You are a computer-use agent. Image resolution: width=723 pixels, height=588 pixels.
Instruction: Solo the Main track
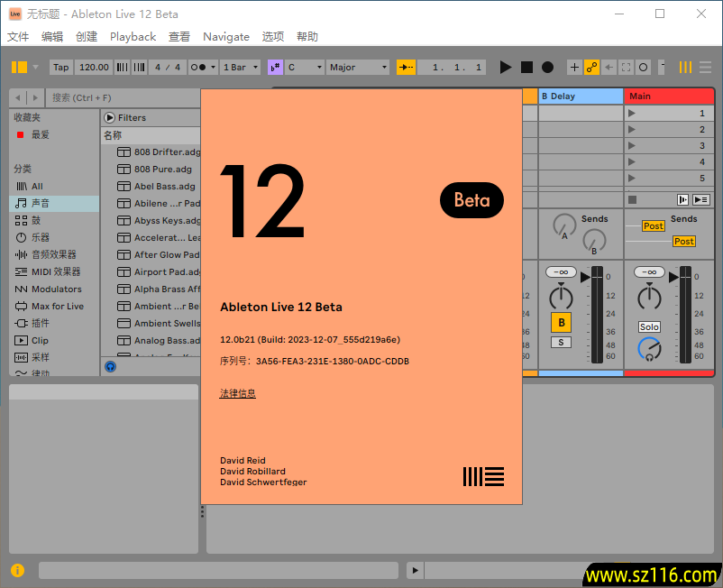point(648,326)
